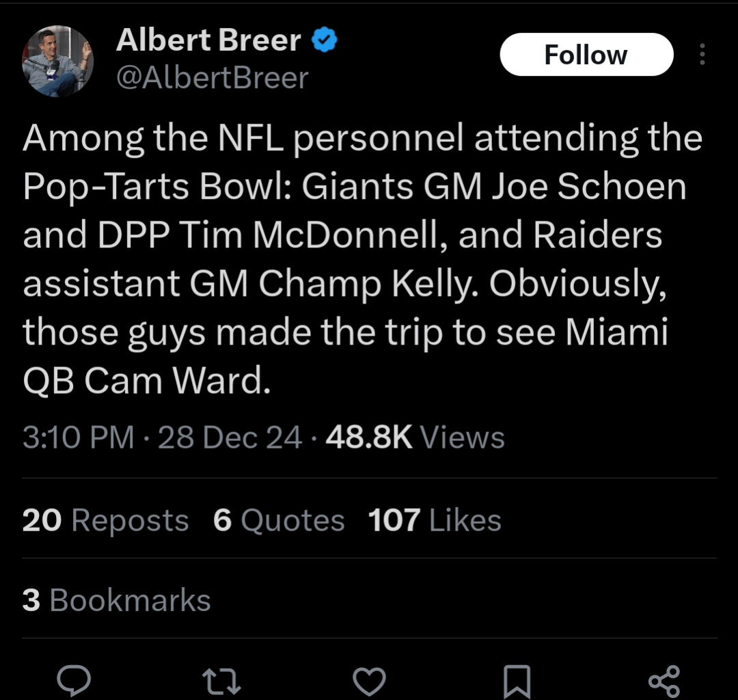View the 6 Quotes
Screen dimensions: 738x700
[x=279, y=521]
